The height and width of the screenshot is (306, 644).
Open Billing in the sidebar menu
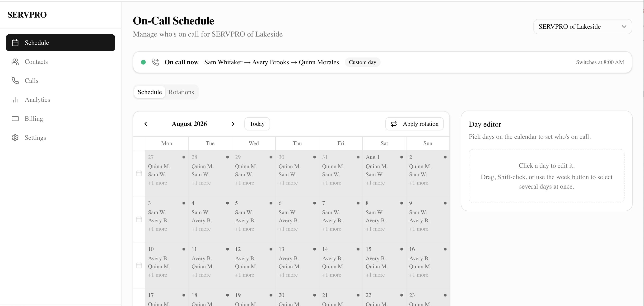(61, 119)
